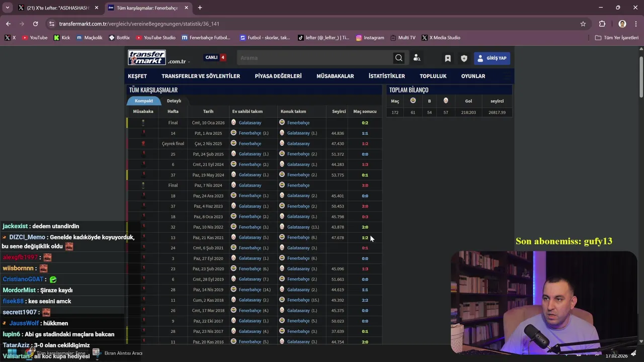This screenshot has height=362, width=644.
Task: Click Galatasaray away team in 23 Şub 2020 row
Action: click(298, 269)
